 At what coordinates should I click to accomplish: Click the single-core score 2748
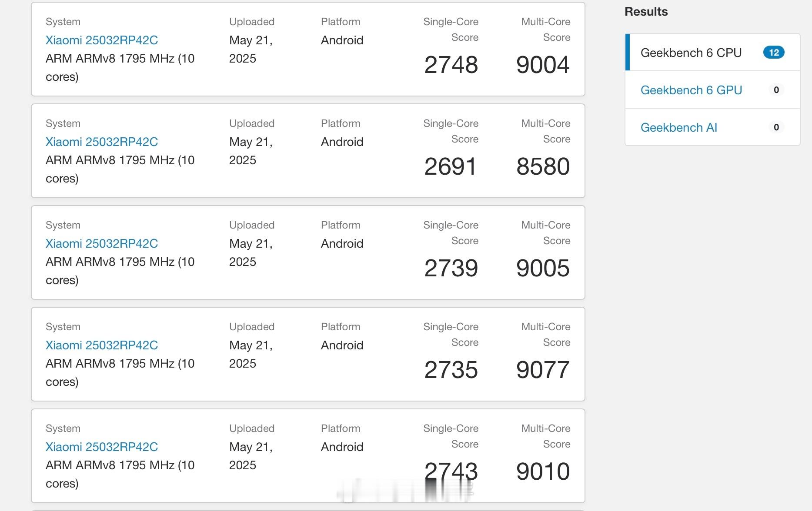point(451,65)
